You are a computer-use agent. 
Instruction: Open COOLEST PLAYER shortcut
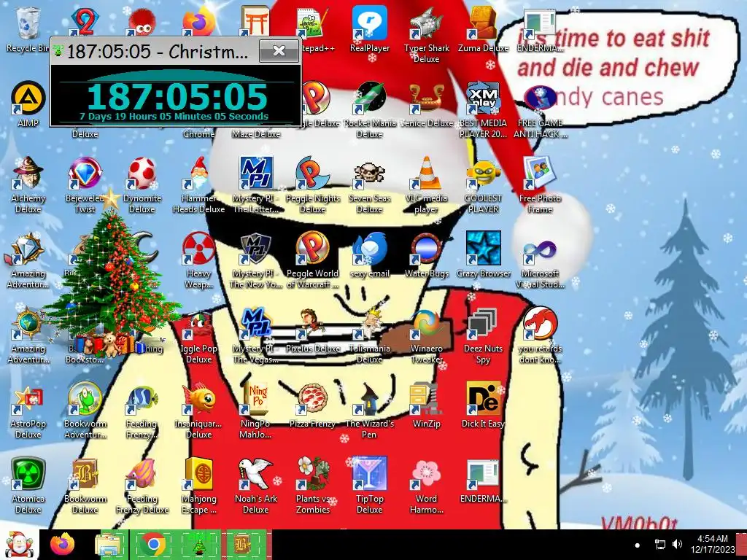point(483,184)
